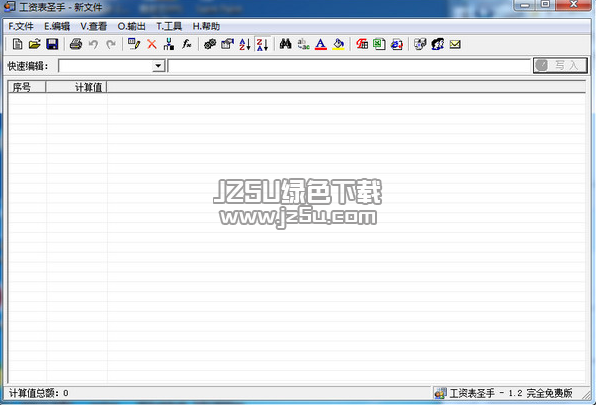This screenshot has width=596, height=405.
Task: Close the 工资表圣手 window
Action: pos(574,5)
